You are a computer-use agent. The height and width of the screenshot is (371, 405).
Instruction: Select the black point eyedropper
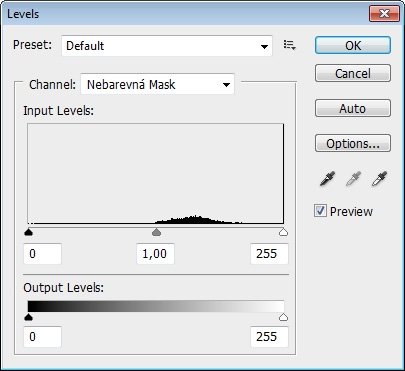[x=327, y=179]
